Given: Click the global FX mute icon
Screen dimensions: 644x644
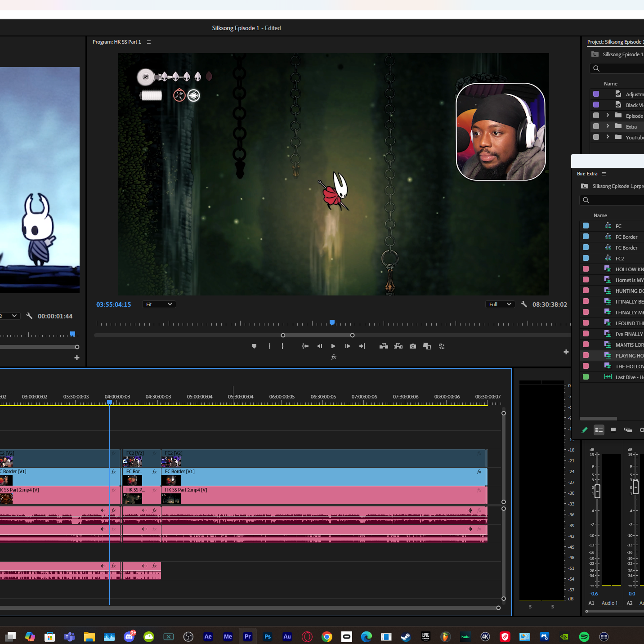Looking at the screenshot, I should coord(334,357).
